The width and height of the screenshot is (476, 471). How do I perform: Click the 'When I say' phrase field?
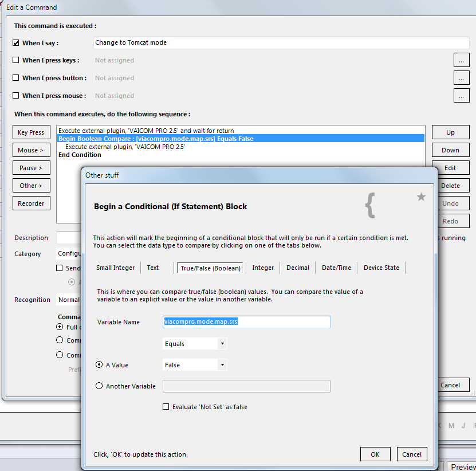click(x=281, y=42)
